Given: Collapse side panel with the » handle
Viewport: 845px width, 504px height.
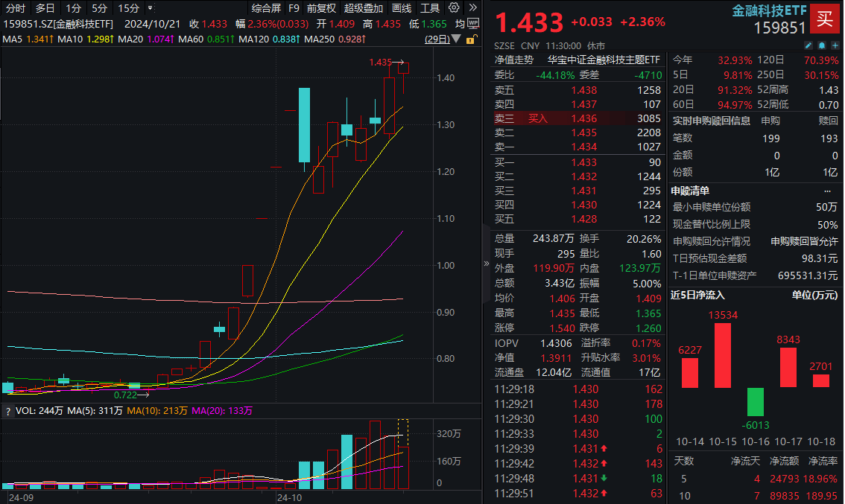Looking at the screenshot, I should click(x=487, y=264).
